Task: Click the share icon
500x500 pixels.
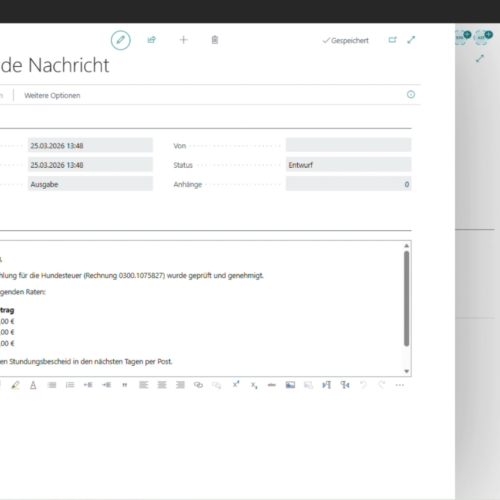Action: pos(152,40)
